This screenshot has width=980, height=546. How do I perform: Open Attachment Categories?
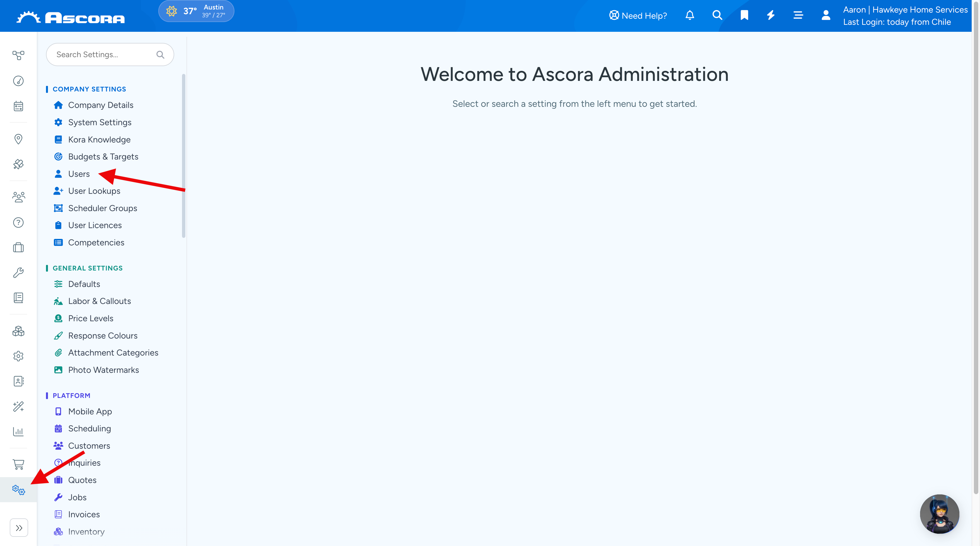click(x=106, y=353)
